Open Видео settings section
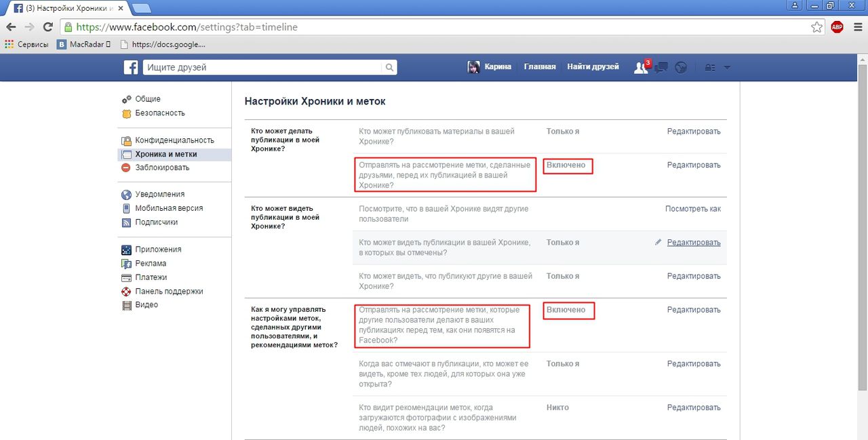The image size is (868, 440). coord(146,305)
